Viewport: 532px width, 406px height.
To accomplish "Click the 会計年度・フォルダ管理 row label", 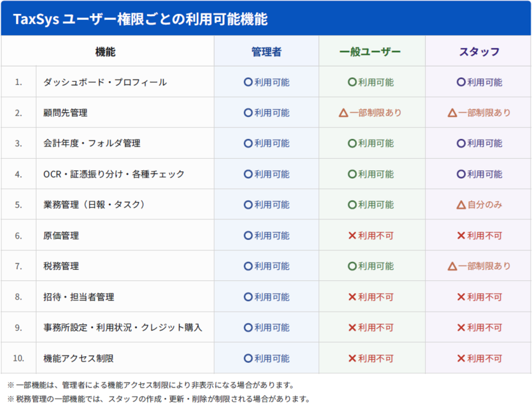I will pyautogui.click(x=92, y=144).
